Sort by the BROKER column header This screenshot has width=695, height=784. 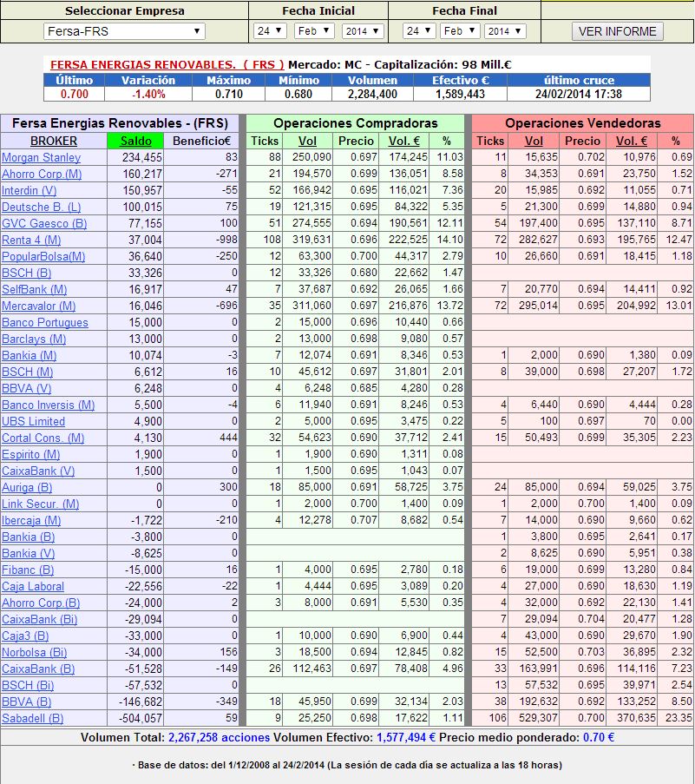(x=54, y=141)
